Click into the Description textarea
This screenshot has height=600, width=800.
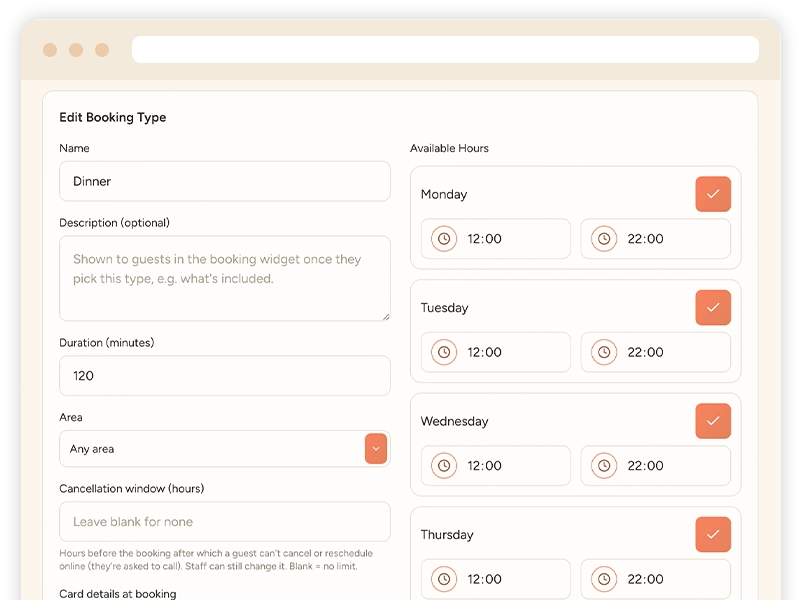point(225,278)
